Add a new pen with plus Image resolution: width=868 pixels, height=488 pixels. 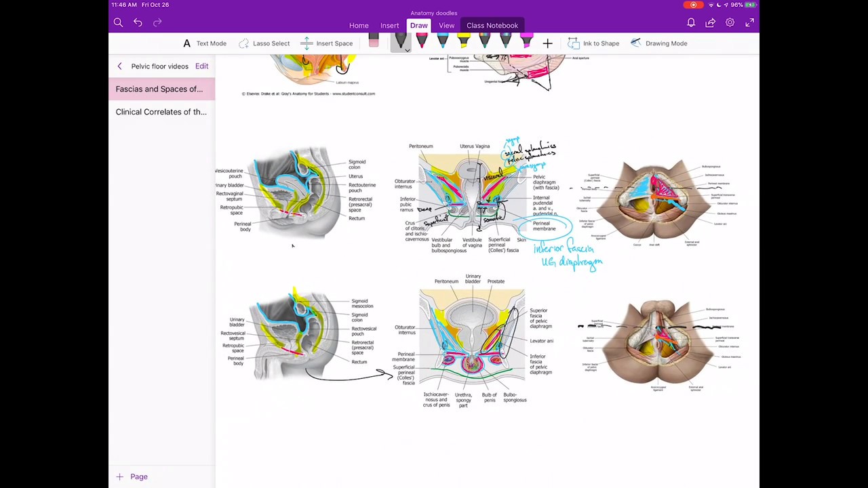[547, 43]
